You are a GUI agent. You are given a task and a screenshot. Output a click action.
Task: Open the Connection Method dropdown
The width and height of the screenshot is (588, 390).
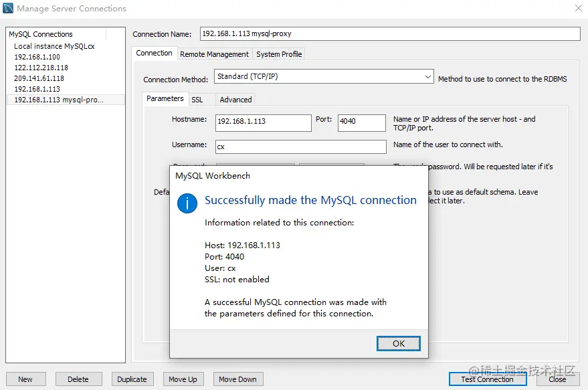coord(324,76)
